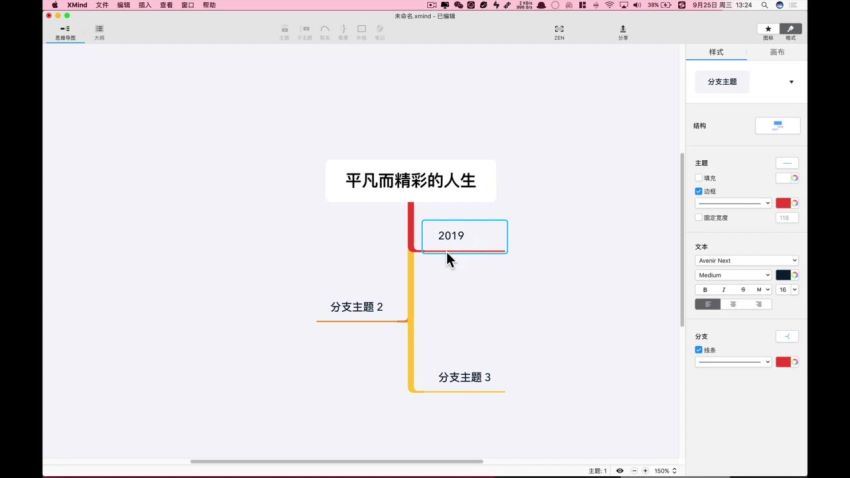Toggle italic text with the I button
This screenshot has height=478, width=850.
pyautogui.click(x=724, y=290)
